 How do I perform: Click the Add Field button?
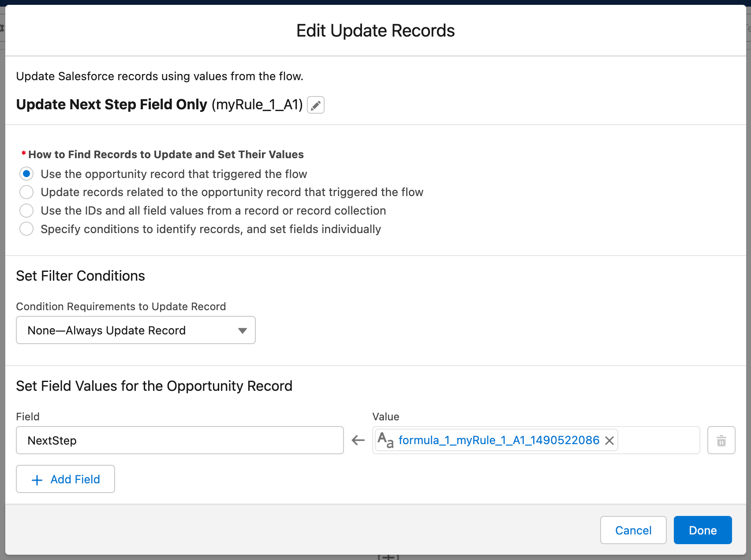pyautogui.click(x=65, y=479)
